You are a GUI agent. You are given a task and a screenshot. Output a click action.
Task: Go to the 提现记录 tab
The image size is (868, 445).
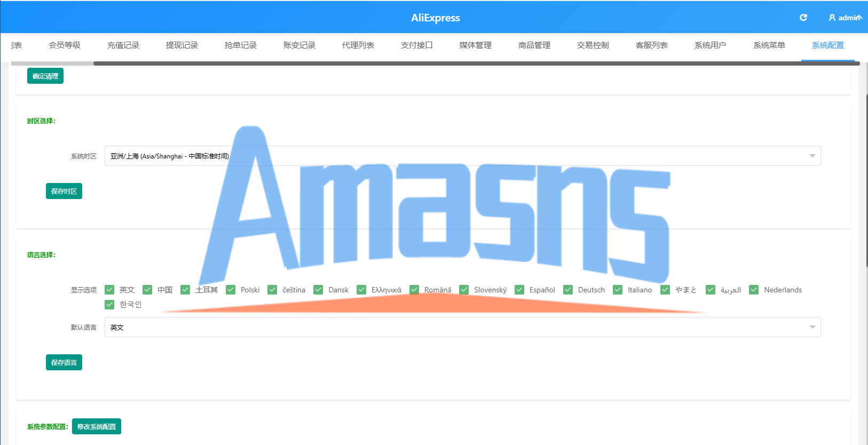(182, 45)
